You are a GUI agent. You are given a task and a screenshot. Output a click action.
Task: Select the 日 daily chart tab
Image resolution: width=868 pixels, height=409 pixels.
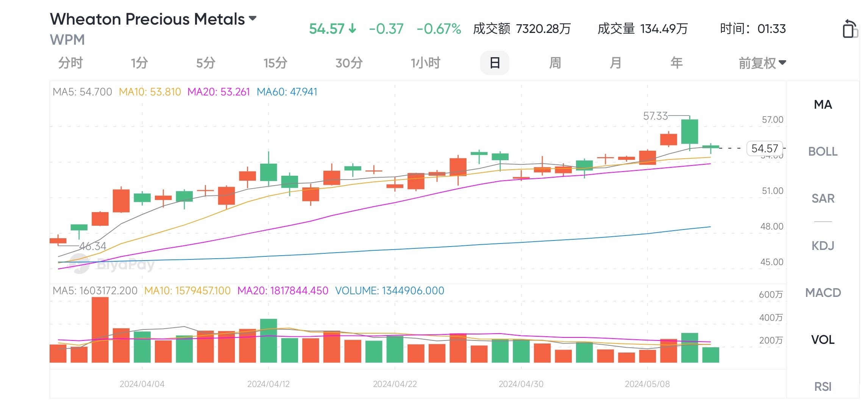point(495,63)
